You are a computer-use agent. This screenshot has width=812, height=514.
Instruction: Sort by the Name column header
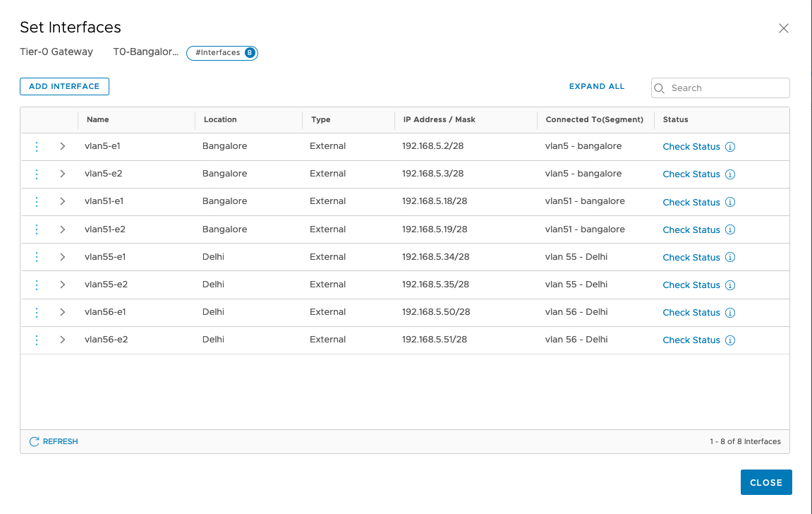[98, 120]
